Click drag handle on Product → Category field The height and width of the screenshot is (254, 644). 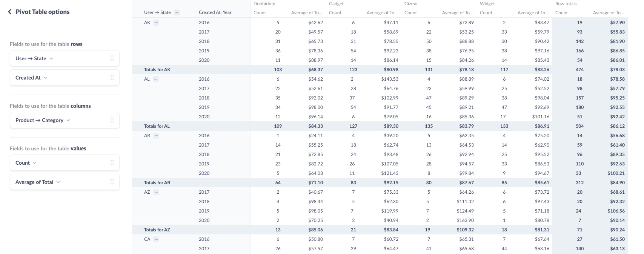112,120
